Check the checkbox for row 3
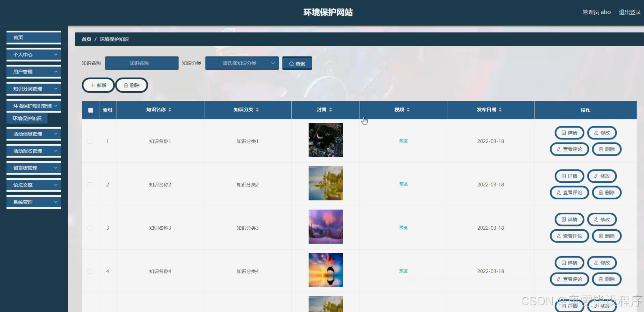 [x=90, y=228]
